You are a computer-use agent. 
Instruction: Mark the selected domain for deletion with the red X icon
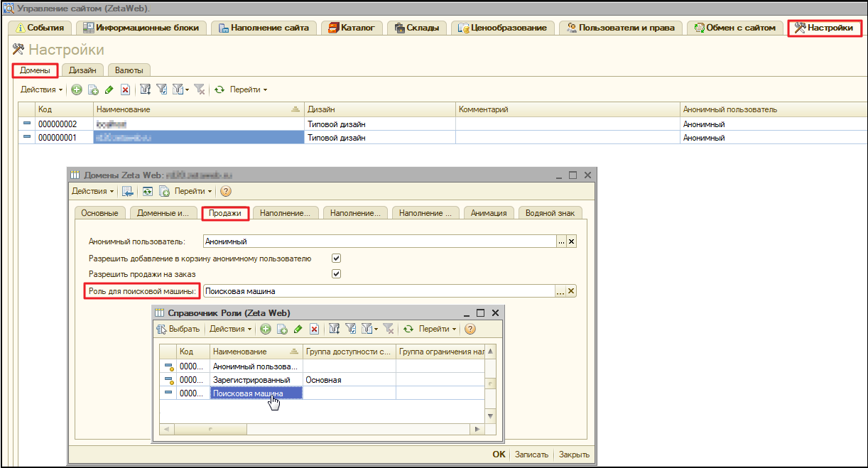125,89
